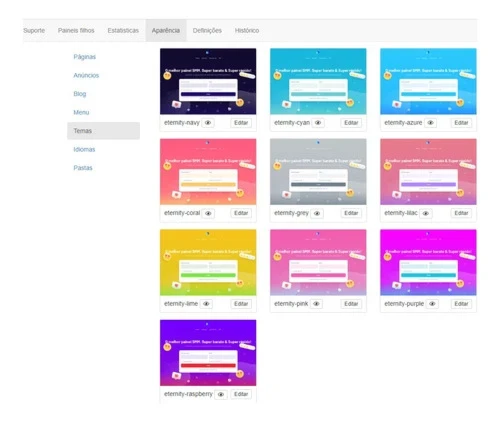500x422 pixels.
Task: Click Editar button for eternity-pink
Action: (351, 304)
